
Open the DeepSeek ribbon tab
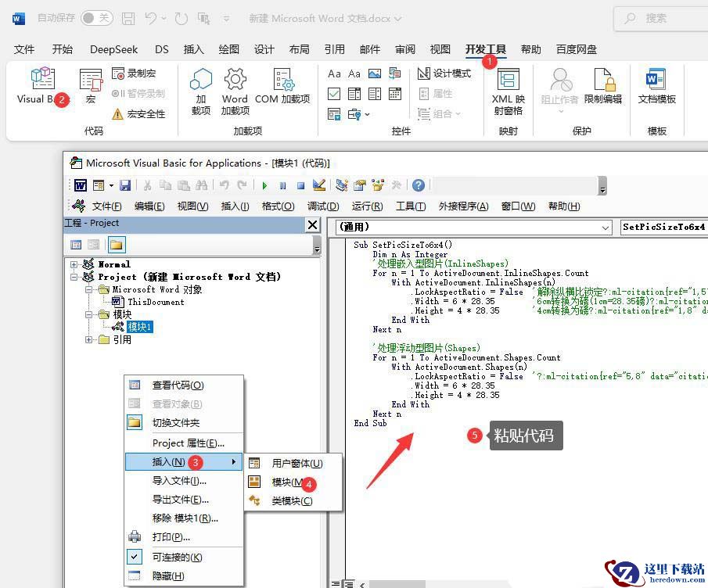click(113, 49)
